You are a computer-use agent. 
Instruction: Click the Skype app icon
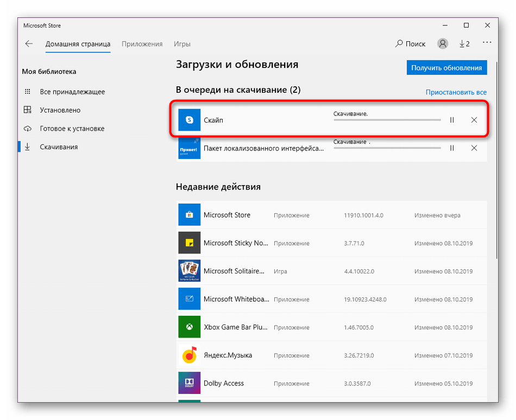point(189,120)
